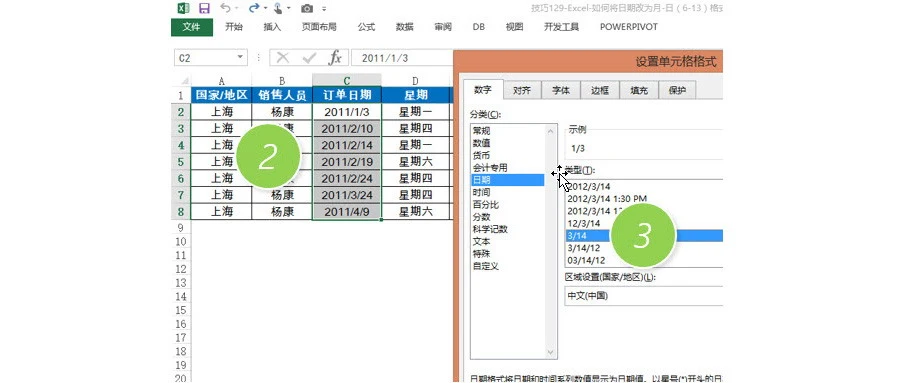Click the category list scrollbar down arrow
Viewport: 900px width, 383px height.
pos(550,353)
